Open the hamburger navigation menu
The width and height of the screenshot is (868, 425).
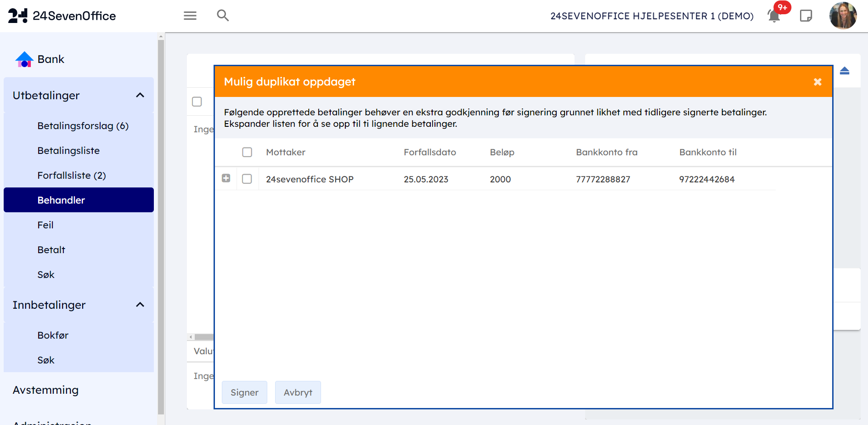pyautogui.click(x=190, y=16)
